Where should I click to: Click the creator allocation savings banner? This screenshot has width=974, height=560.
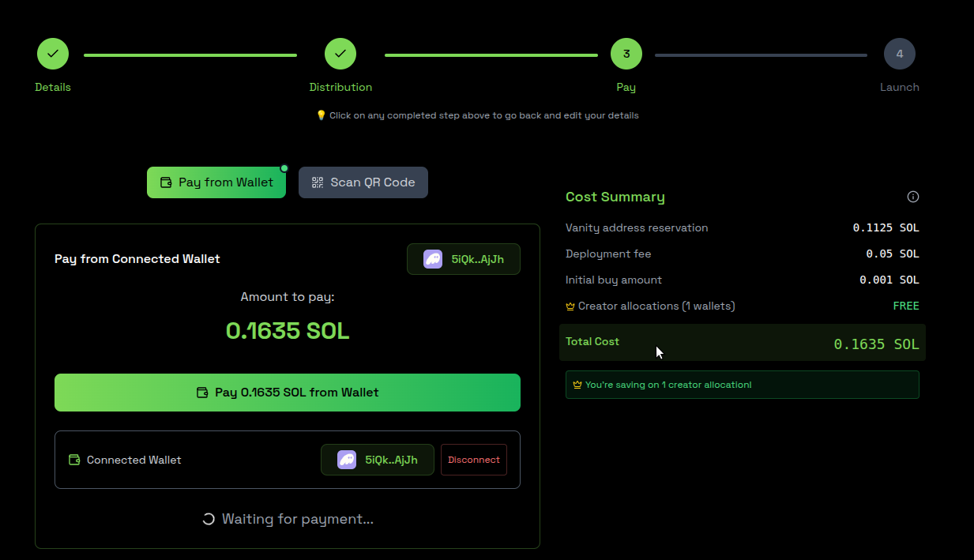click(x=742, y=384)
